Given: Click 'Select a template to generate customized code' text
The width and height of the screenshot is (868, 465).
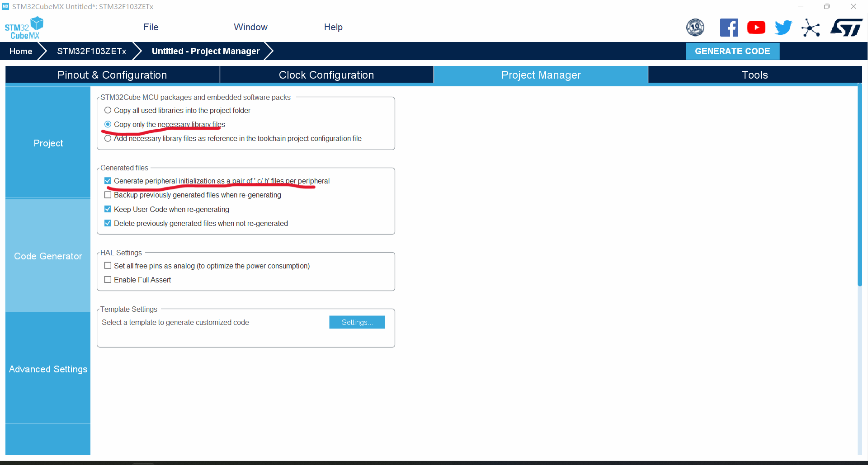Looking at the screenshot, I should coord(175,322).
